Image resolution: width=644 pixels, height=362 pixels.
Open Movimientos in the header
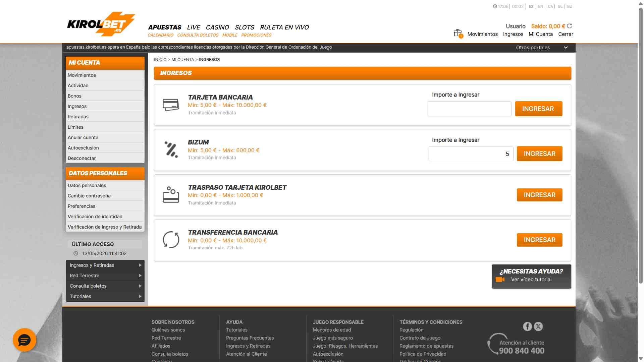point(483,34)
